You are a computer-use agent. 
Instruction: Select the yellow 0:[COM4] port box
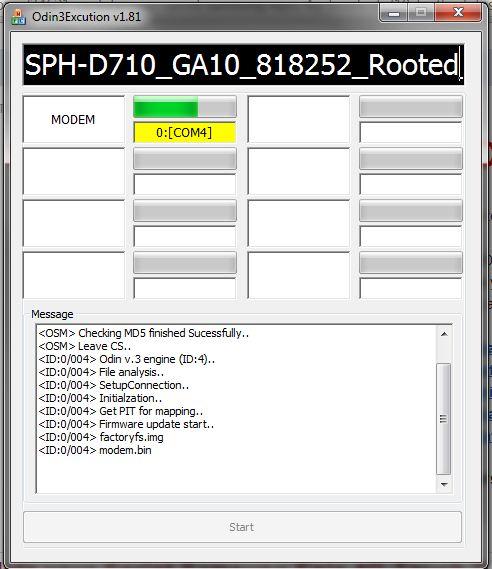click(185, 132)
